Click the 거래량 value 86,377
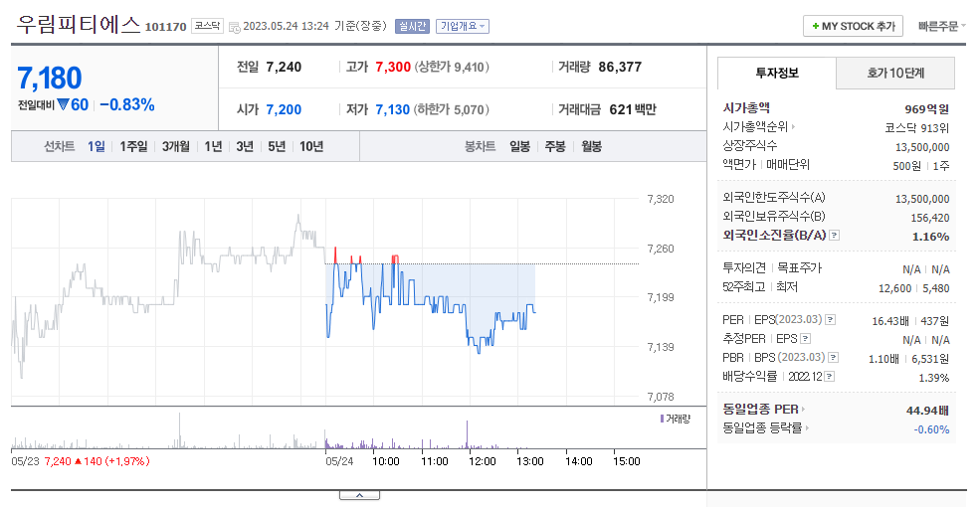980x507 pixels. point(620,67)
